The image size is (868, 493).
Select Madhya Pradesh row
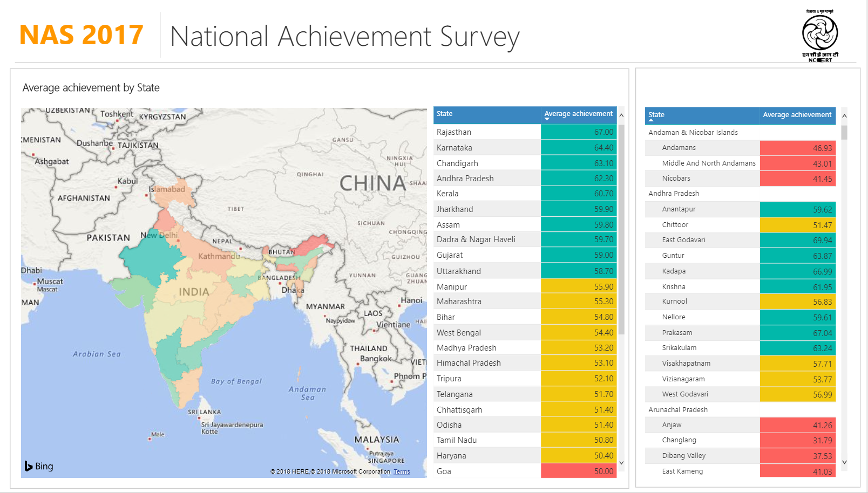[x=525, y=348]
